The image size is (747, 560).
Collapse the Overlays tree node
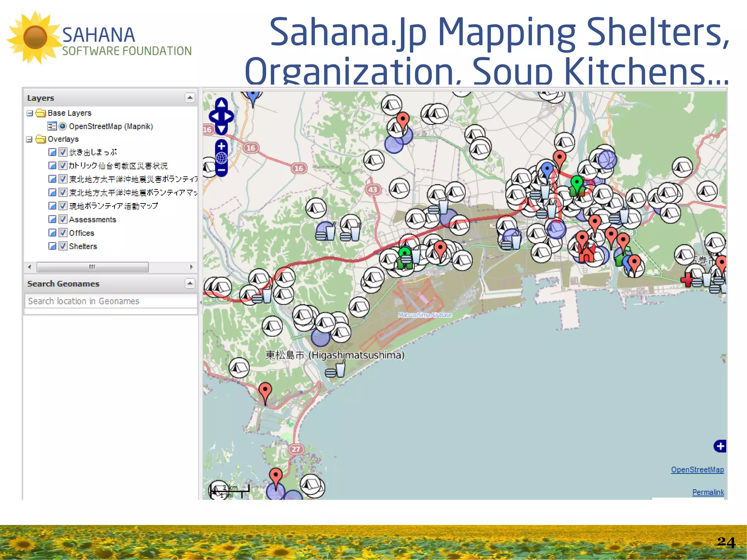click(x=30, y=139)
